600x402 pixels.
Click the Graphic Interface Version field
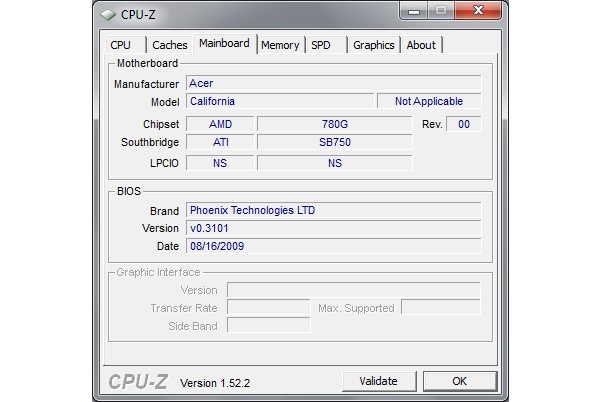coord(354,290)
